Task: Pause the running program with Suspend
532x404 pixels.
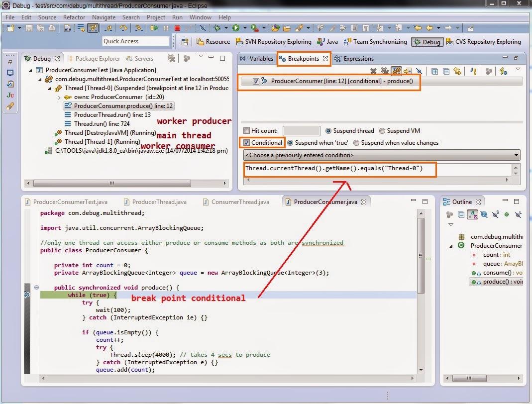Action: [166, 28]
